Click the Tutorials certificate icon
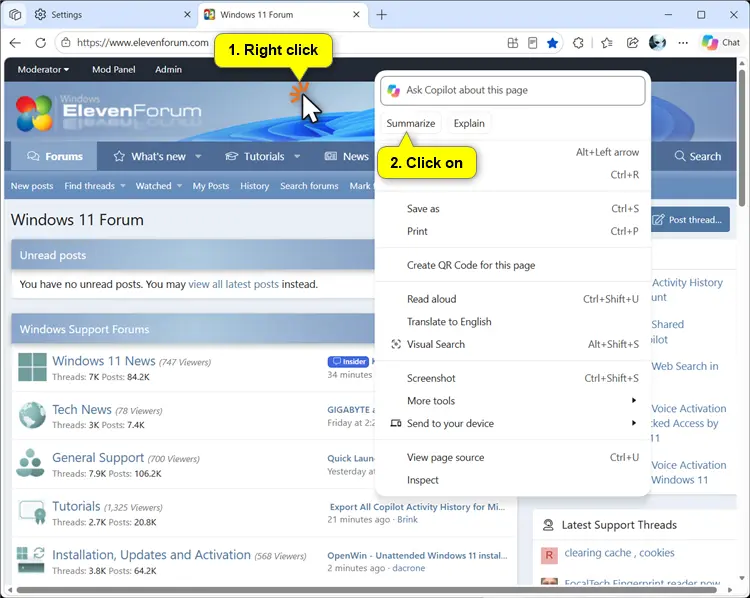Screen dimensions: 750x598 tap(32, 512)
